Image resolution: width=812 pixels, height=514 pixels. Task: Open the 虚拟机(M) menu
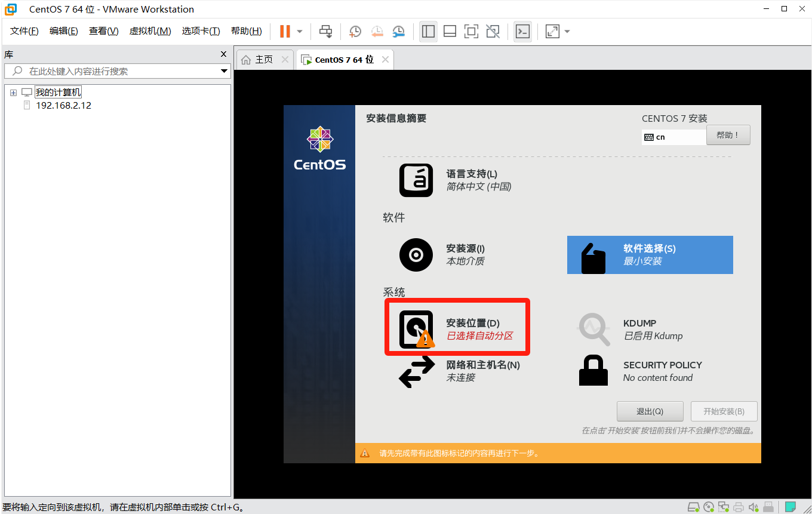(150, 31)
